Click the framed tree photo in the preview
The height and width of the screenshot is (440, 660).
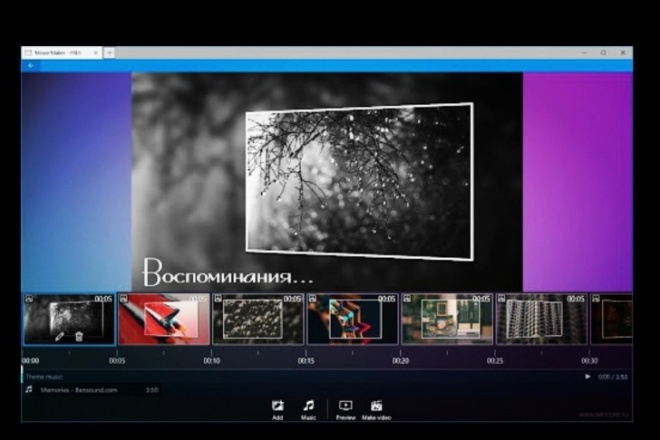359,181
